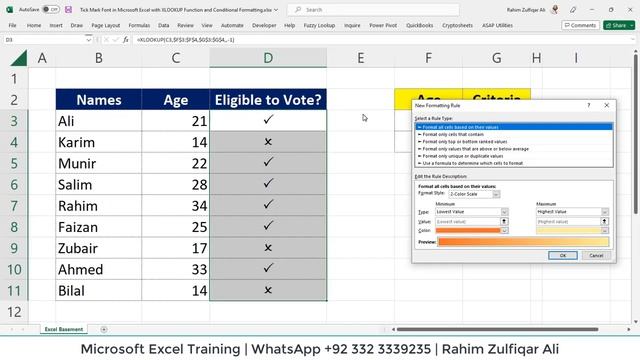The height and width of the screenshot is (360, 640).
Task: Open Maximum Color dropdown arrow
Action: pyautogui.click(x=605, y=231)
